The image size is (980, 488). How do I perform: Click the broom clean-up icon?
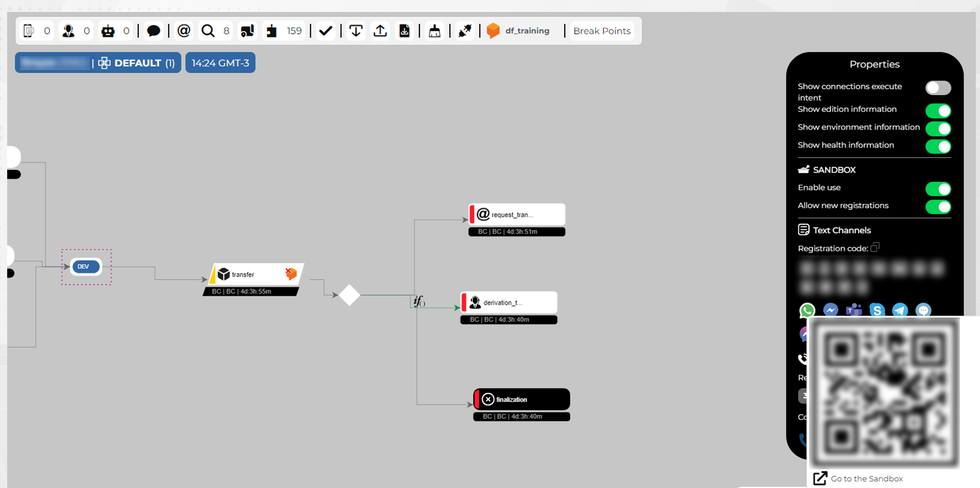coord(434,31)
